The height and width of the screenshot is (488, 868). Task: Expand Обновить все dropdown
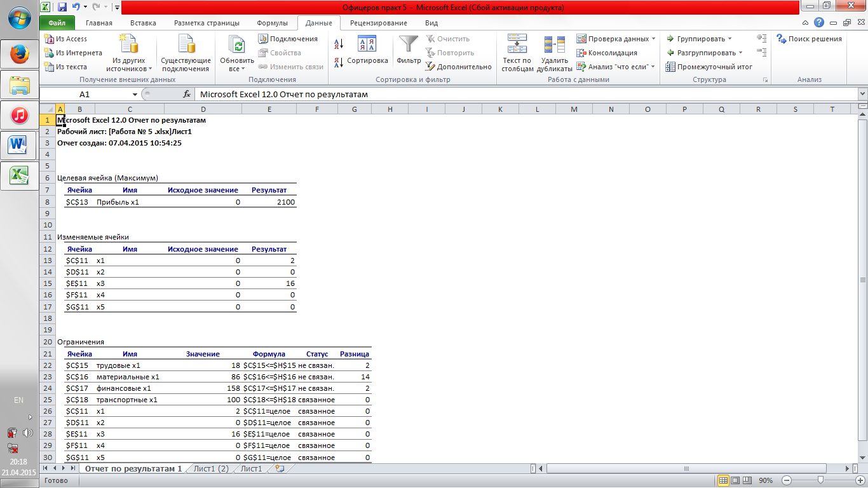tap(236, 69)
